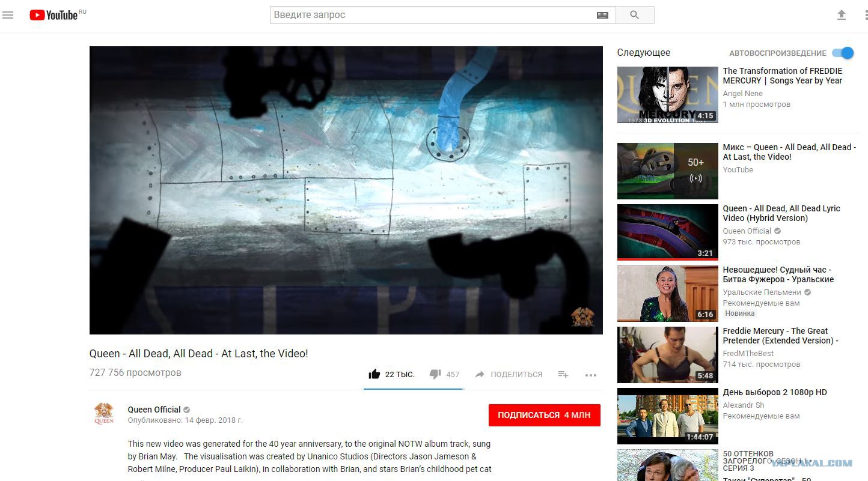Open '50 ОТТЕНКОВ ЗАГОРЕЛОГО' video title
The width and height of the screenshot is (868, 481).
(768, 461)
